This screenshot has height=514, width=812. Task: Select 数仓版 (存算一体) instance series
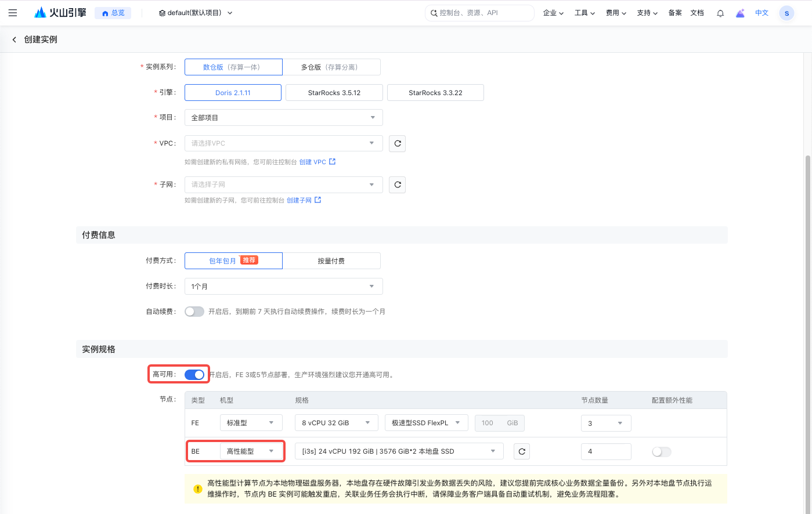click(x=233, y=67)
